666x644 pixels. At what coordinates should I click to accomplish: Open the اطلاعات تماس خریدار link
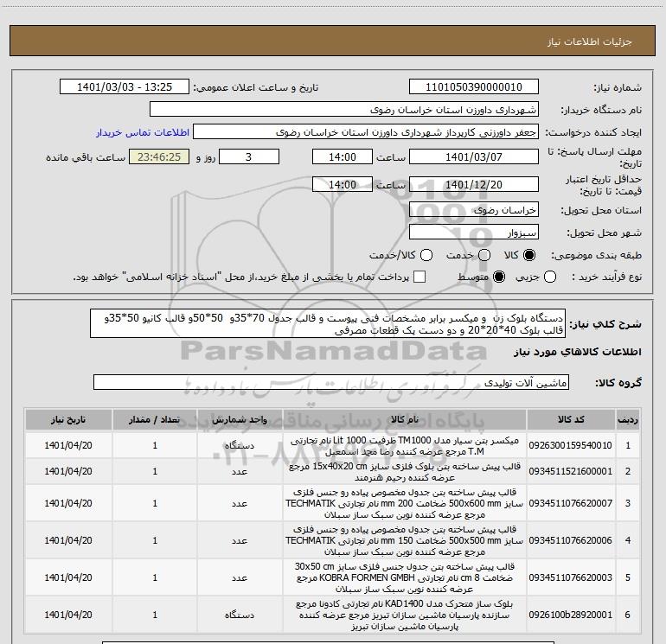click(143, 132)
